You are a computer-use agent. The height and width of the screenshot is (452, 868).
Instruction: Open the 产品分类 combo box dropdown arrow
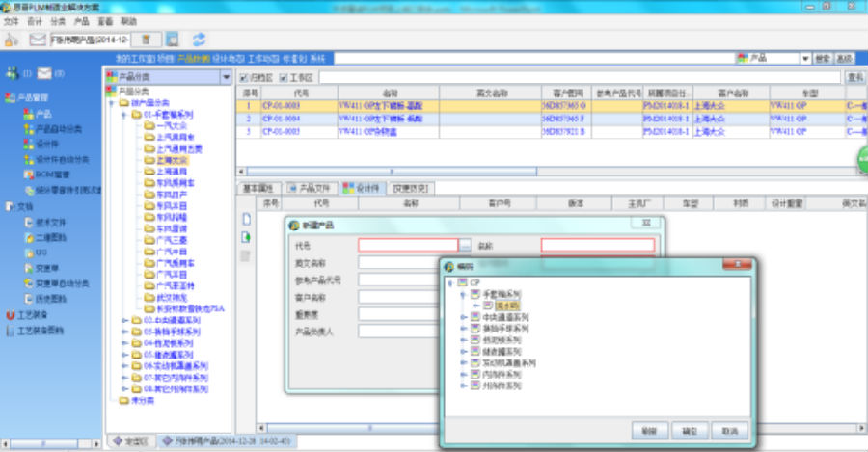pos(226,77)
